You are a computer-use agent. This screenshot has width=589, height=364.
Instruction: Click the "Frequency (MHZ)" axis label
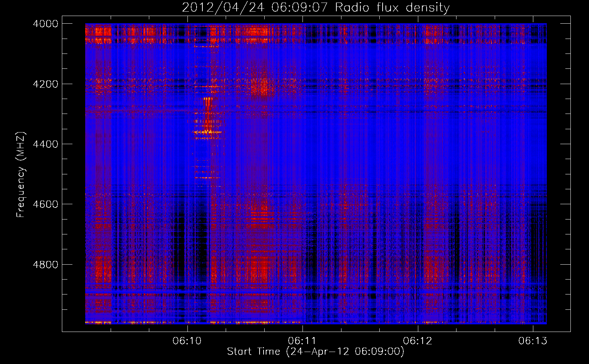pyautogui.click(x=21, y=175)
